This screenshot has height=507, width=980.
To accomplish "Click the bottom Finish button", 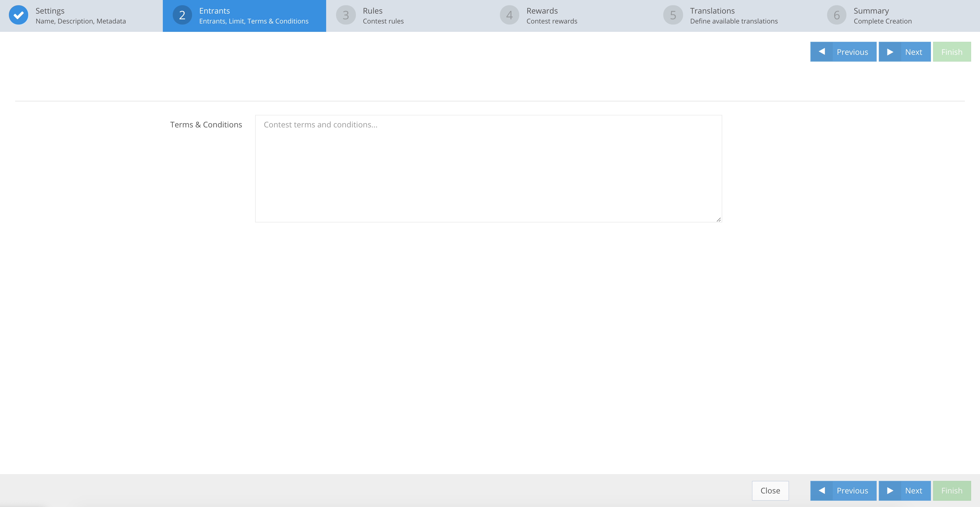I will click(952, 491).
